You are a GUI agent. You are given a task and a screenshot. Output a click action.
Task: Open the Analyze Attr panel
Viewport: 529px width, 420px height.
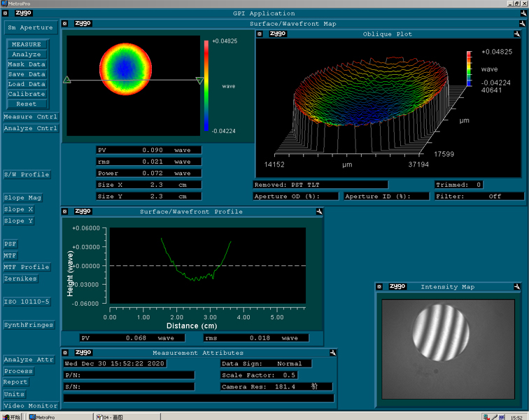pos(29,360)
